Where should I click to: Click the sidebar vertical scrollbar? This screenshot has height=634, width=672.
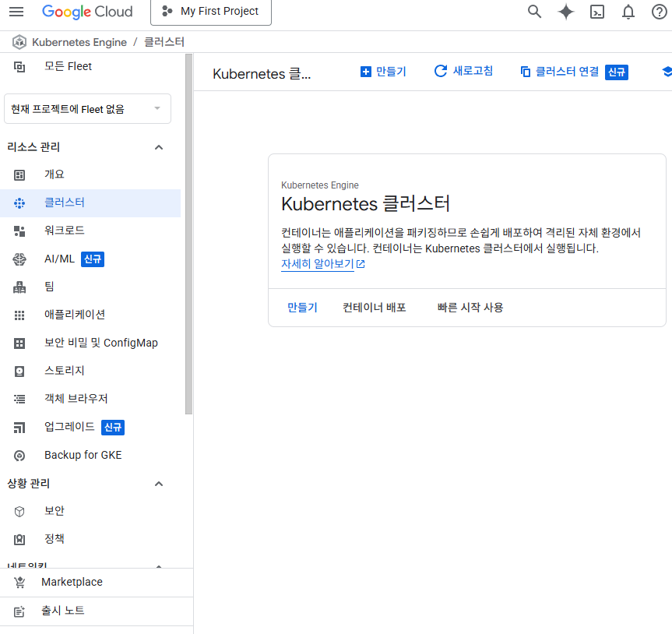pyautogui.click(x=188, y=234)
